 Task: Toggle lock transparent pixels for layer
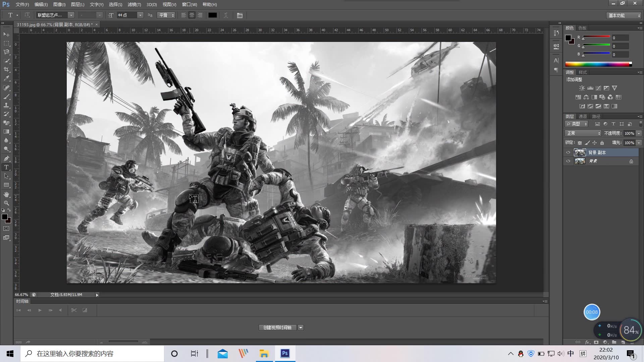point(580,143)
